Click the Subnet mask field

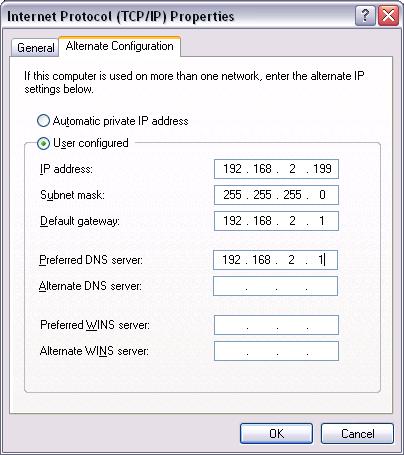click(276, 195)
